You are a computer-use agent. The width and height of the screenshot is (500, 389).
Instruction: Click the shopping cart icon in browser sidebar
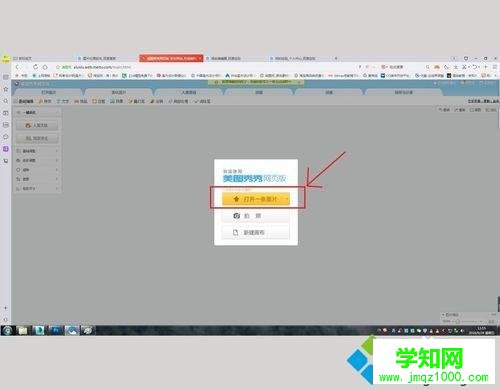(6, 161)
